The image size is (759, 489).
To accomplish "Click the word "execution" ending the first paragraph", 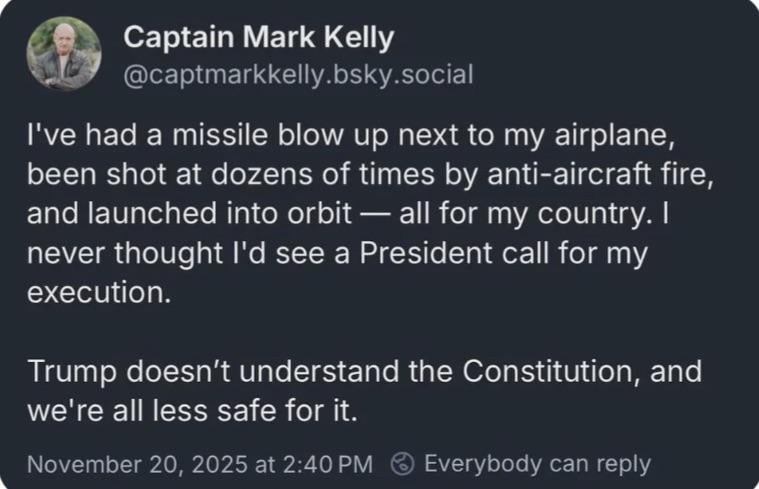I will coord(86,295).
